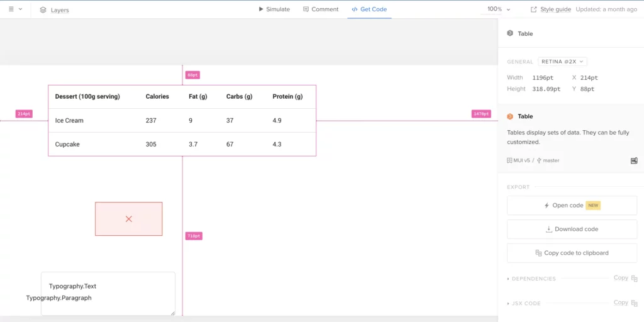This screenshot has height=322, width=644.
Task: Select the red X placeholder box
Action: pos(129,219)
